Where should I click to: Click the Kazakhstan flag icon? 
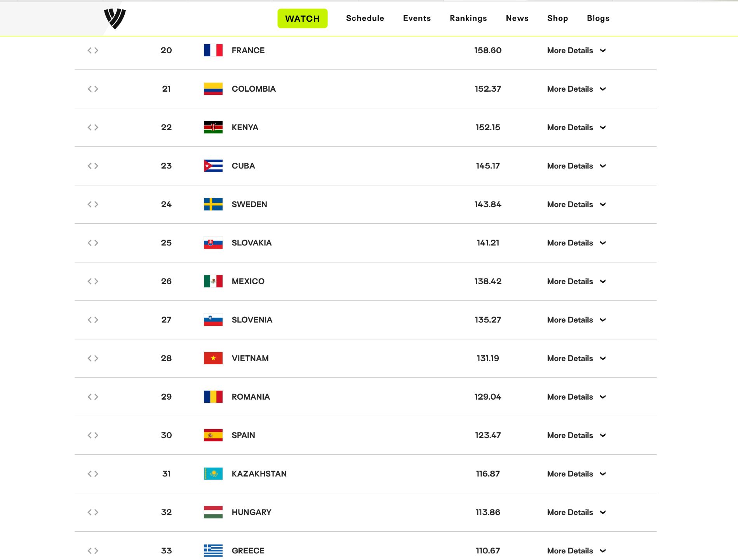coord(213,474)
